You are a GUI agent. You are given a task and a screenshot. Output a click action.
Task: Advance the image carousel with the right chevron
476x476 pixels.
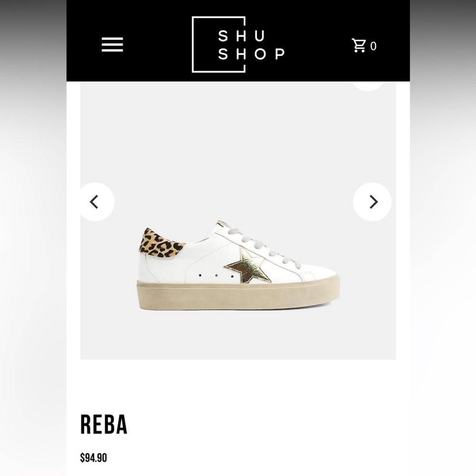pos(373,202)
